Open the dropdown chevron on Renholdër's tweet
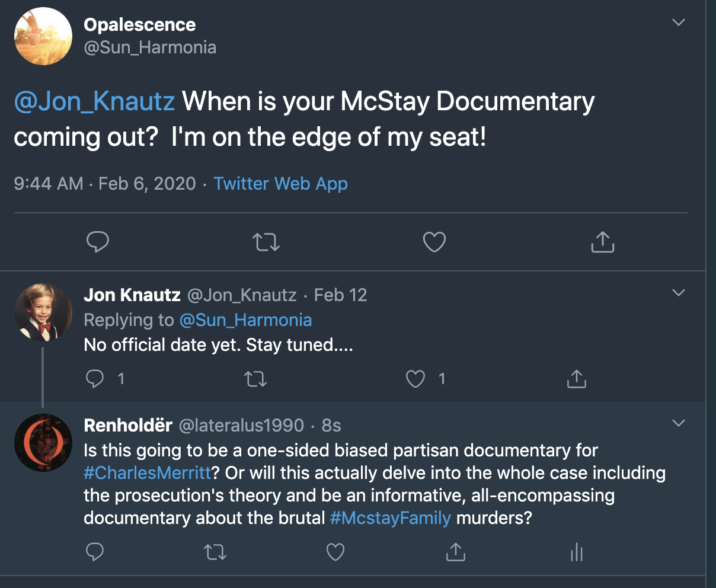 click(679, 423)
